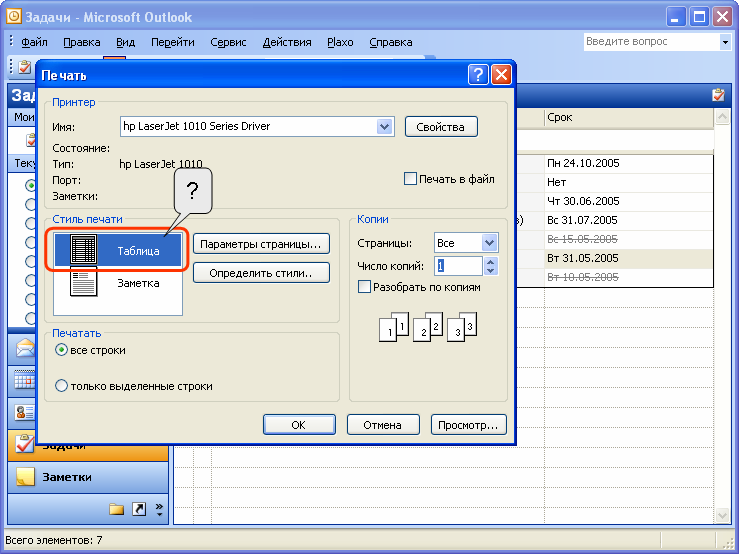The height and width of the screenshot is (554, 739).
Task: Click the Срок column header
Action: (x=629, y=117)
